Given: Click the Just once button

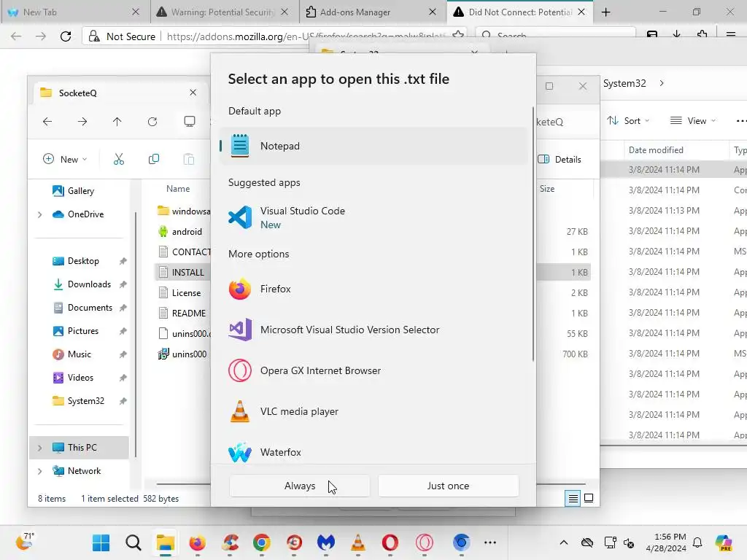Looking at the screenshot, I should coord(448,486).
